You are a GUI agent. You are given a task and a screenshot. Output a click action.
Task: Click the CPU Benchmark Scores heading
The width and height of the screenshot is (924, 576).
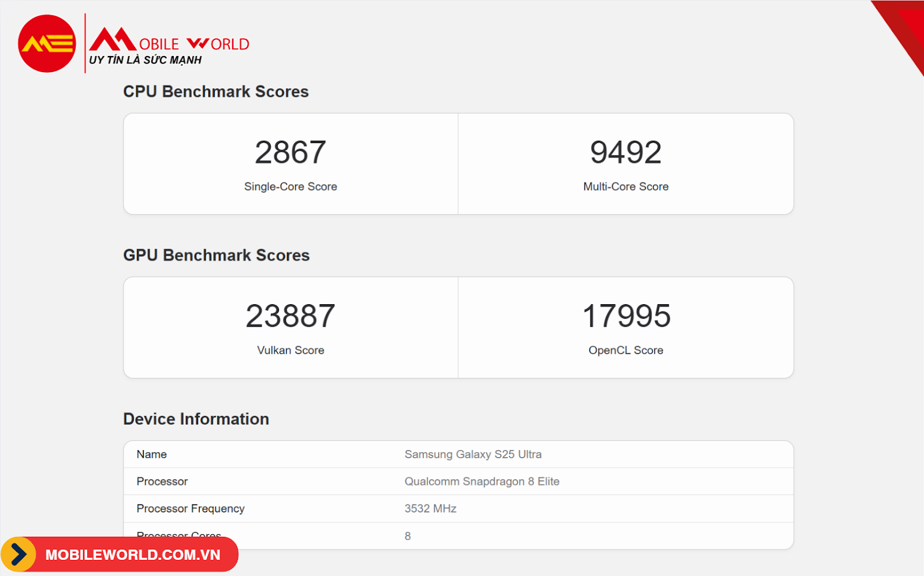click(216, 92)
